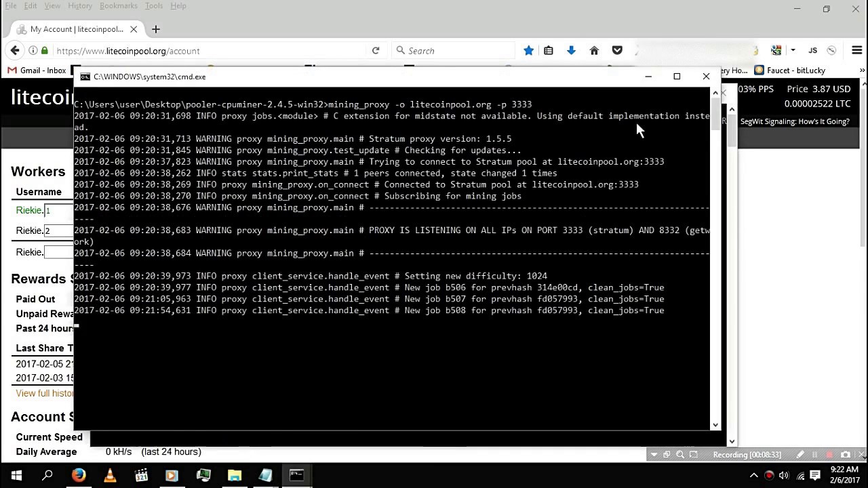Open Firefox Help menu
The height and width of the screenshot is (488, 868).
point(178,5)
